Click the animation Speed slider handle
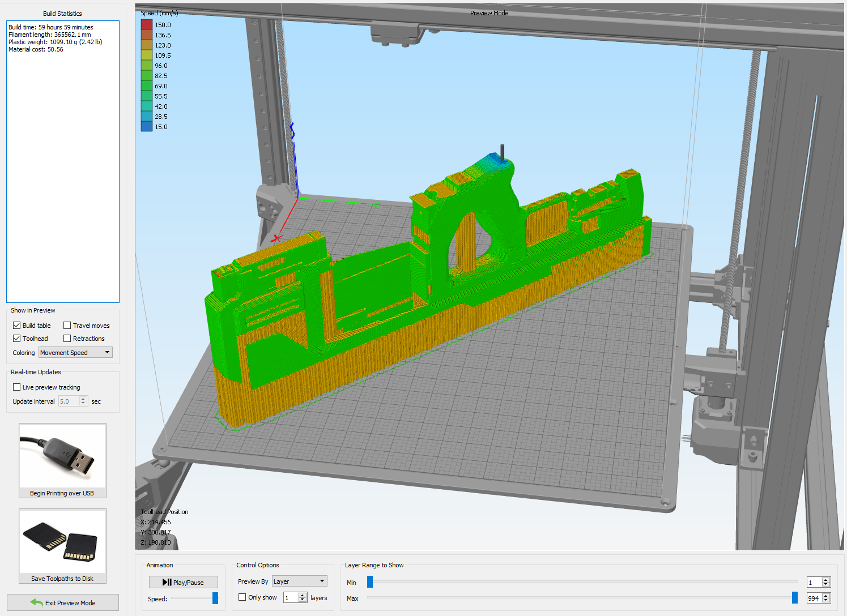The image size is (847, 616). coord(215,598)
